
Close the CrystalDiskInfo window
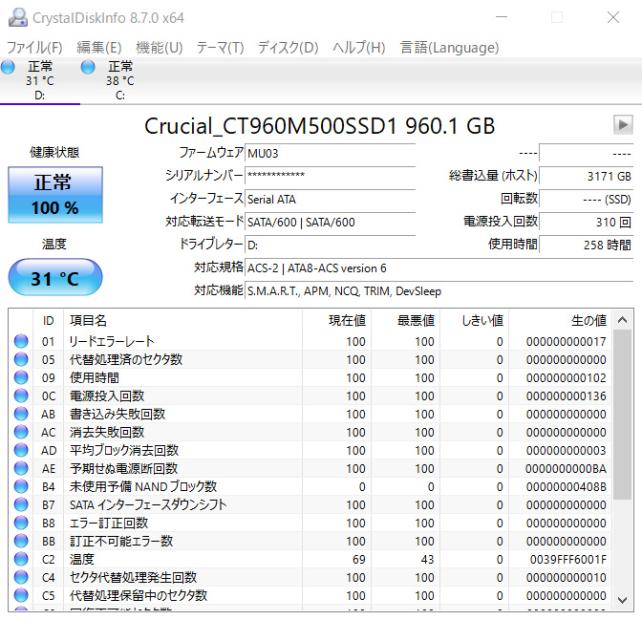(613, 17)
